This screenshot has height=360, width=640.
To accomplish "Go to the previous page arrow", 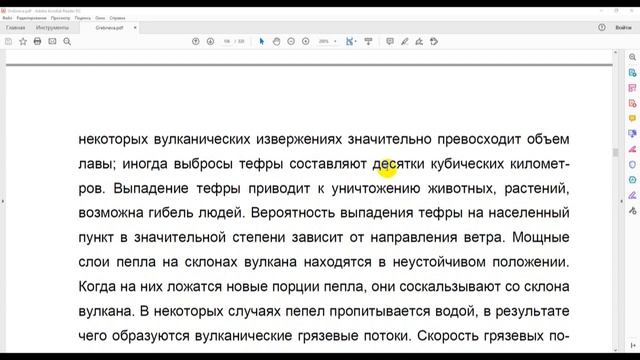I will pyautogui.click(x=196, y=41).
